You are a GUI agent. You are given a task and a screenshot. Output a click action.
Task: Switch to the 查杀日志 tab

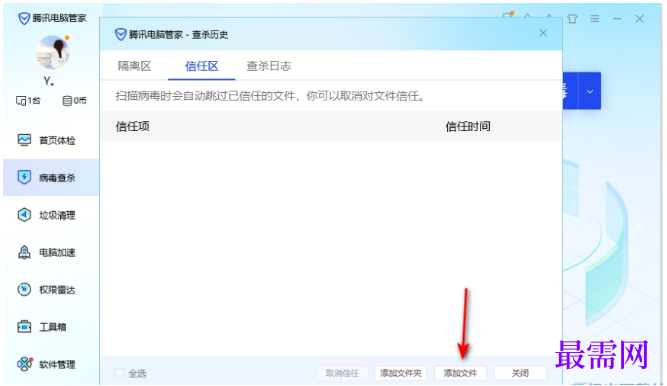pyautogui.click(x=269, y=66)
